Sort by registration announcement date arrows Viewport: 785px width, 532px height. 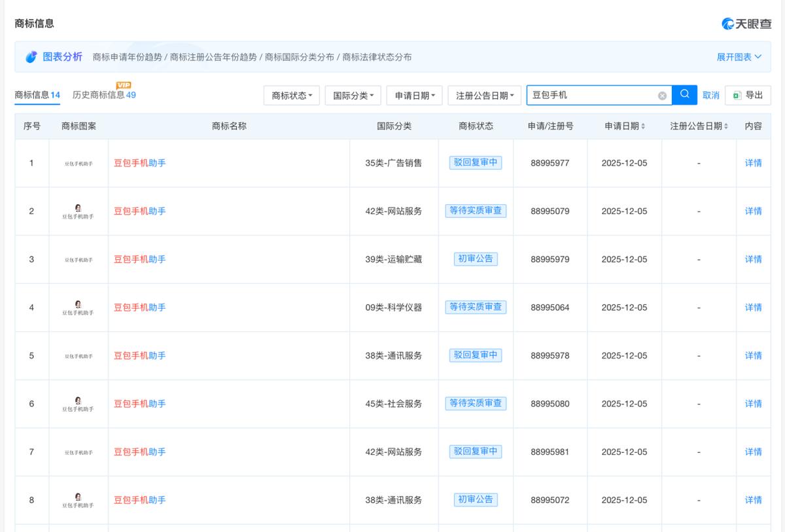point(726,126)
